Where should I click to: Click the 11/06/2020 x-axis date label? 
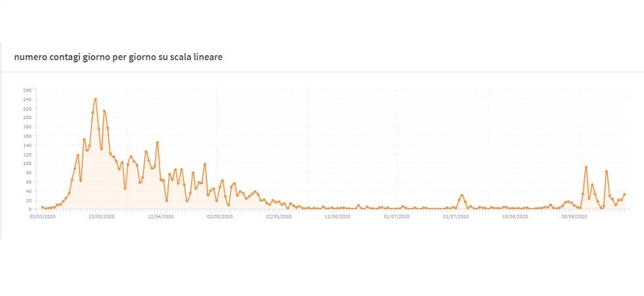coord(337,216)
